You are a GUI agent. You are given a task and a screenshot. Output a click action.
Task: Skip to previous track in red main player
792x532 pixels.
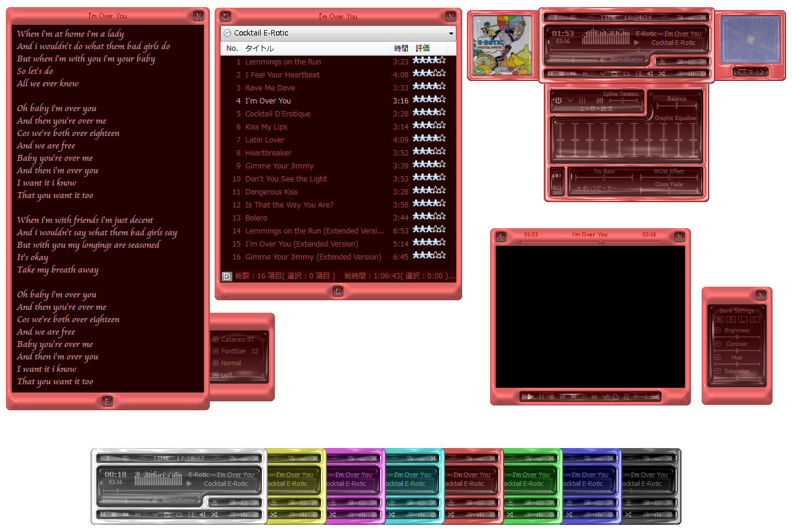[x=573, y=74]
